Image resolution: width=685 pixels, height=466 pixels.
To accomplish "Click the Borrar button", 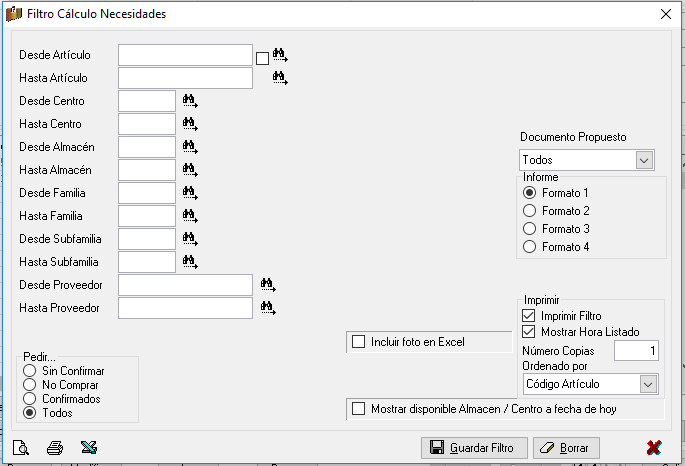I will pyautogui.click(x=566, y=448).
